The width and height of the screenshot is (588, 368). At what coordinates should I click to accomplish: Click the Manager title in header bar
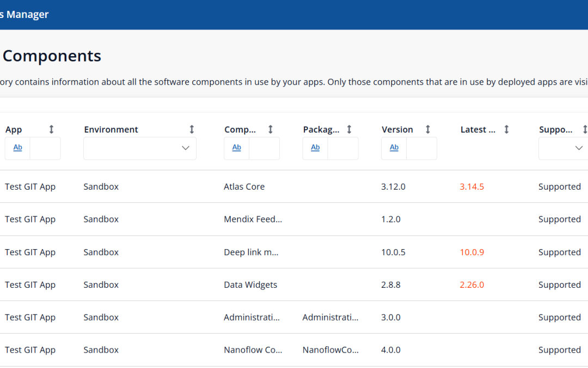[27, 15]
